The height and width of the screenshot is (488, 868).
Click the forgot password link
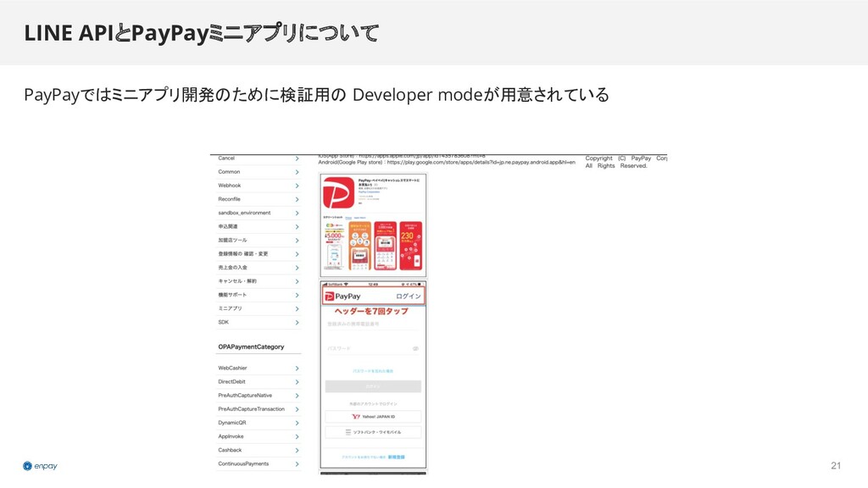[373, 371]
